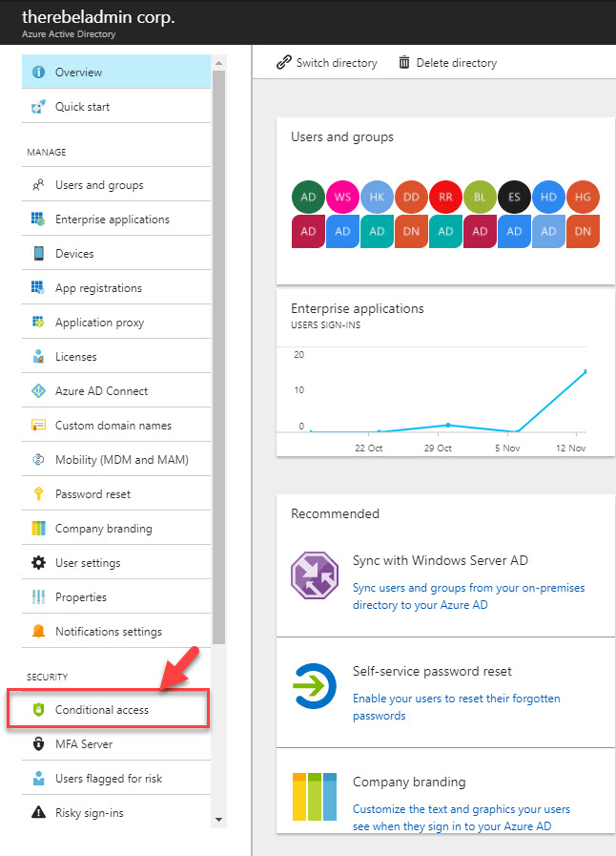Click the Risky sign-ins warning icon

pyautogui.click(x=38, y=813)
